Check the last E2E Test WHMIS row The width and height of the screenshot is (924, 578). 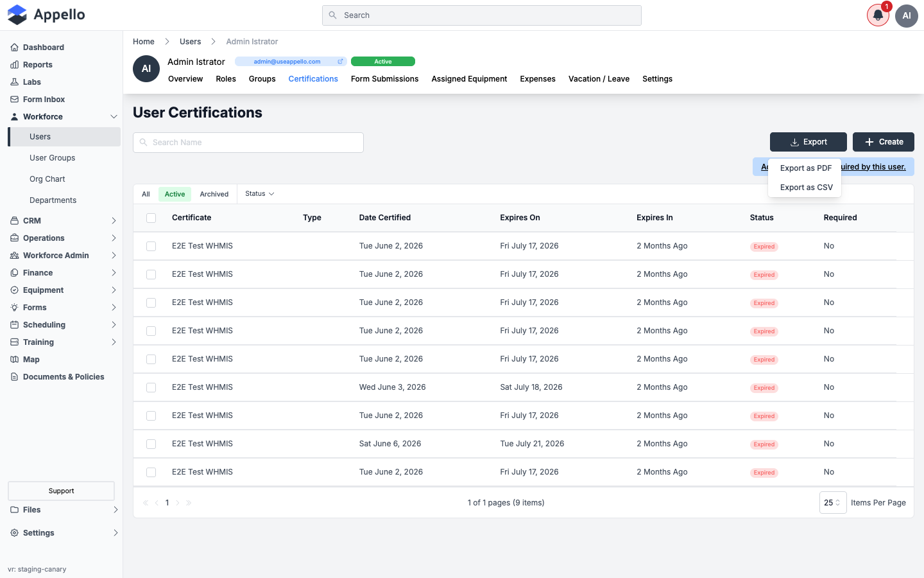click(151, 472)
